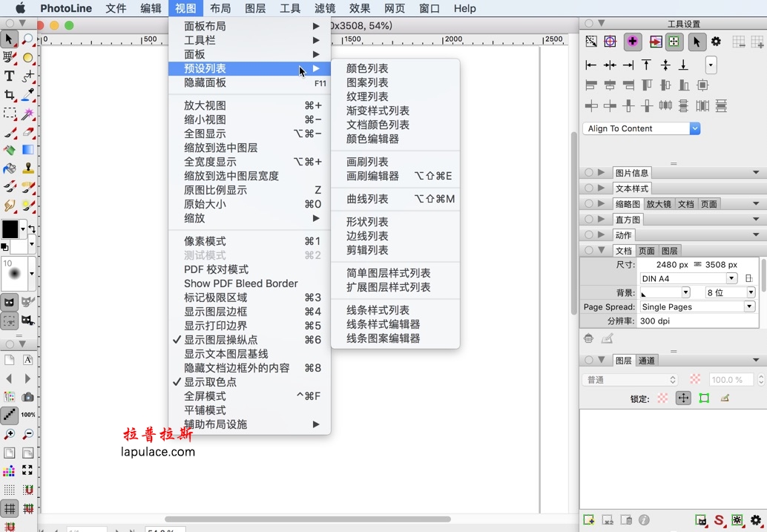The height and width of the screenshot is (532, 767).
Task: Open the 滤镜 menu
Action: click(x=325, y=8)
